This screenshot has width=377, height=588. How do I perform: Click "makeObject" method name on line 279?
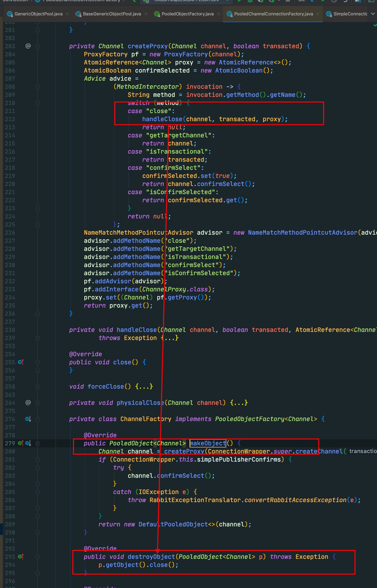coord(208,443)
